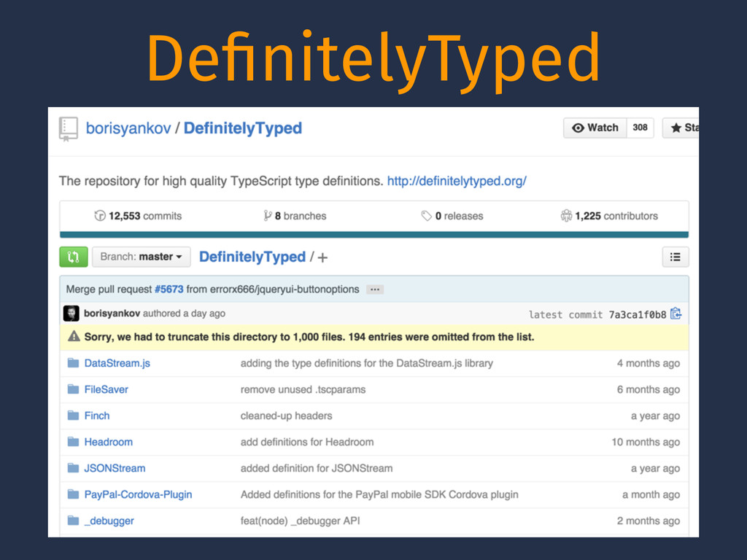Click the borisyankov avatar thumbnail
This screenshot has width=747, height=560.
71,314
